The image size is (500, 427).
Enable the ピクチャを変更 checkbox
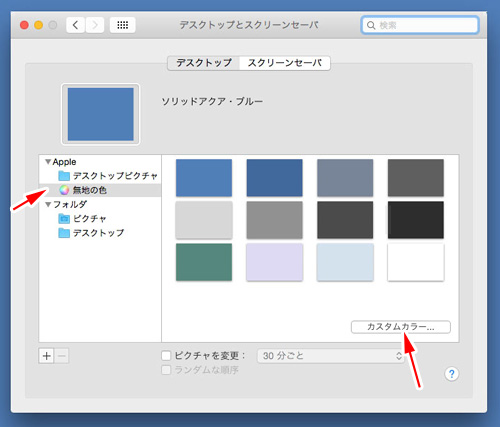[166, 356]
